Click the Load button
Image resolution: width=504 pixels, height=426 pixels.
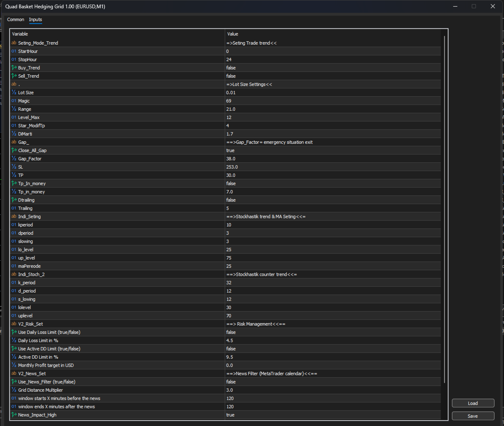[473, 403]
